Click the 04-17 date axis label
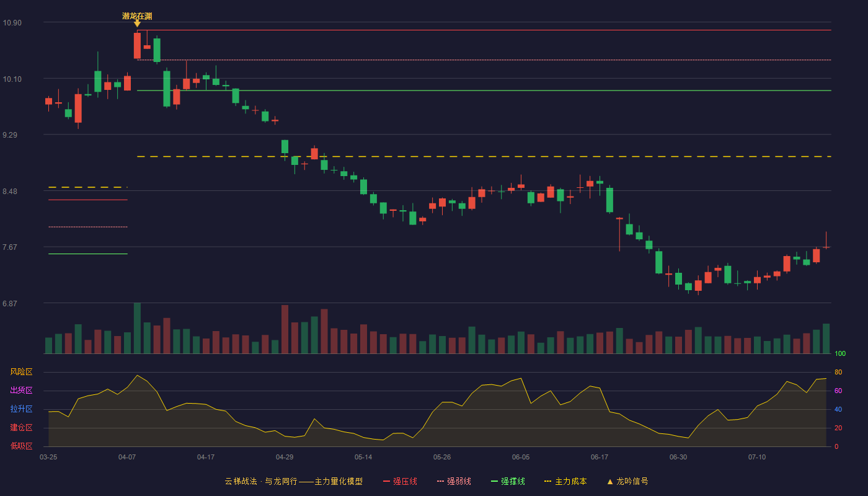This screenshot has height=496, width=868. [x=206, y=457]
